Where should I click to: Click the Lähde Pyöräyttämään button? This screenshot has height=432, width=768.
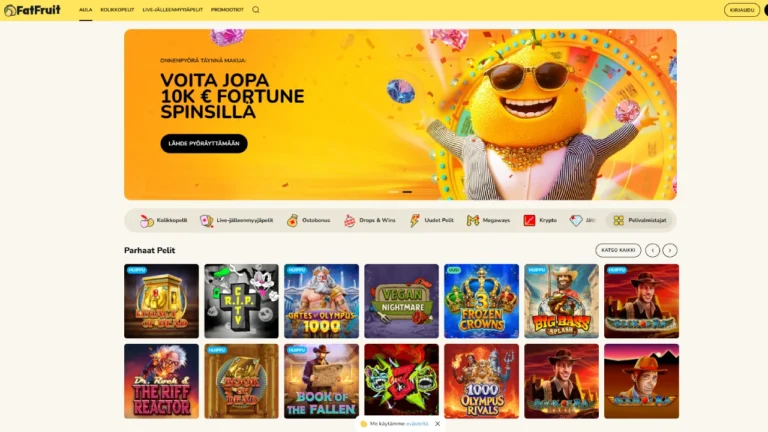coord(204,144)
